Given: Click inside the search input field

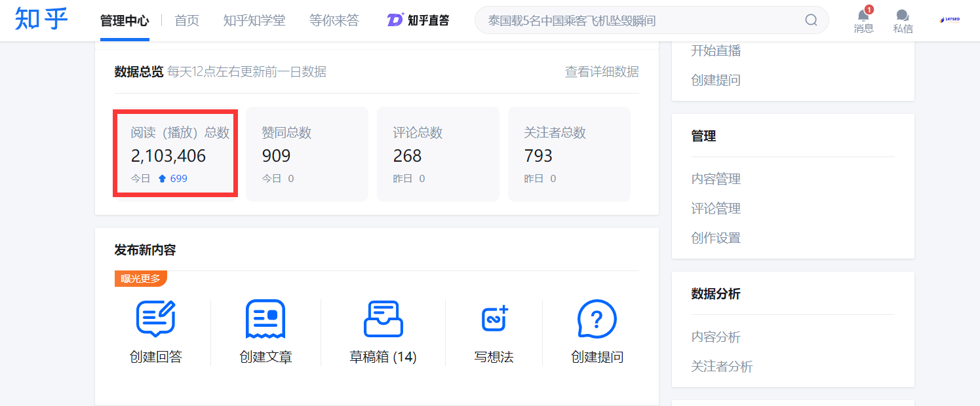Looking at the screenshot, I should coord(642,20).
